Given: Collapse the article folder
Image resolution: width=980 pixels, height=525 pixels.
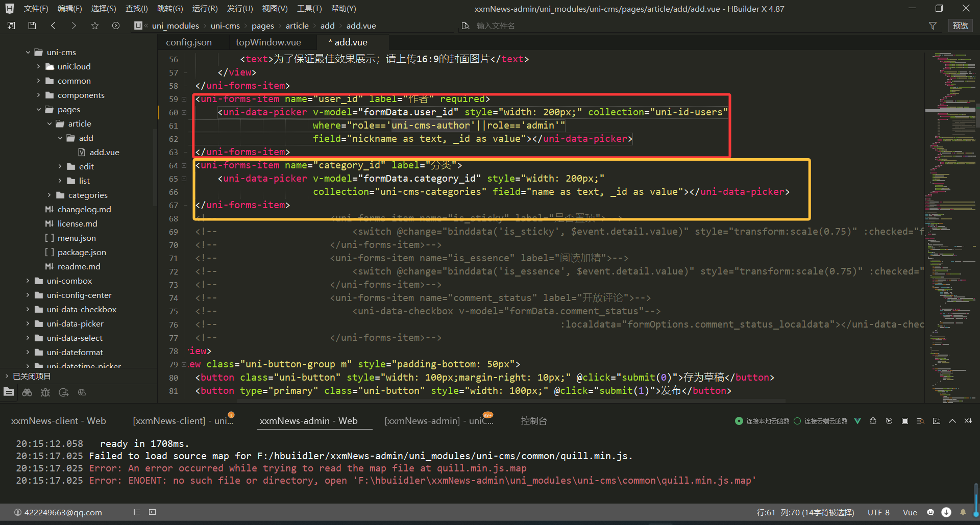Looking at the screenshot, I should point(50,123).
